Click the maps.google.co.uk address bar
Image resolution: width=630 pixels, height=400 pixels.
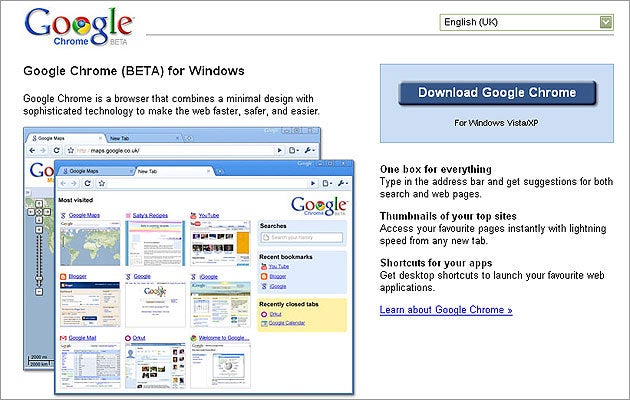tap(175, 150)
